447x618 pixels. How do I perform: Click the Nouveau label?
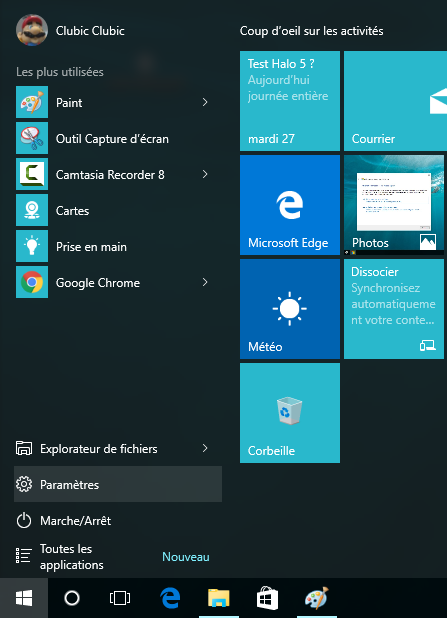point(186,557)
